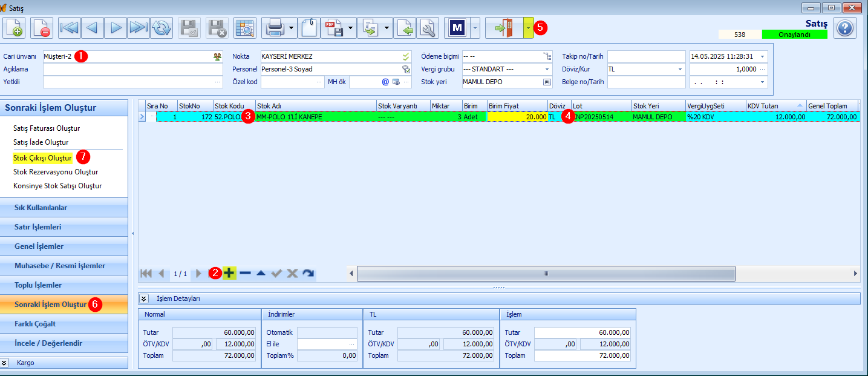The height and width of the screenshot is (376, 868).
Task: Click the horizontal grid scrollbar thumb
Action: click(546, 274)
